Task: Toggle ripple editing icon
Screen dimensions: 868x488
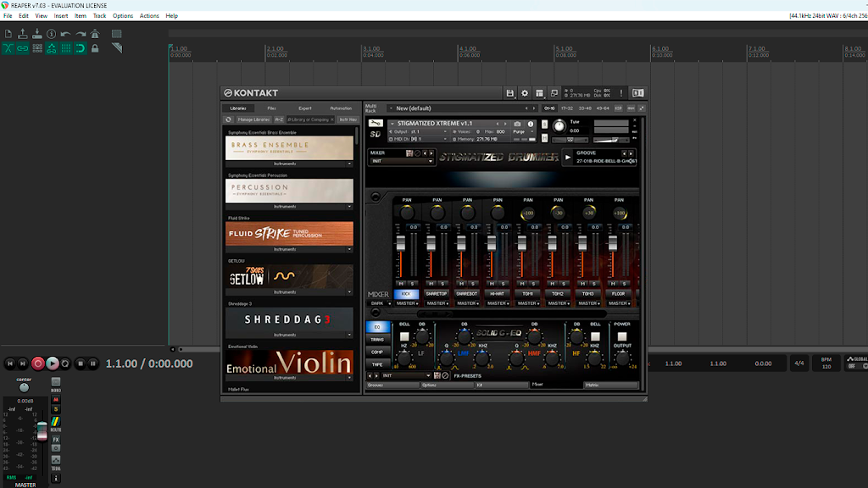Action: 37,48
